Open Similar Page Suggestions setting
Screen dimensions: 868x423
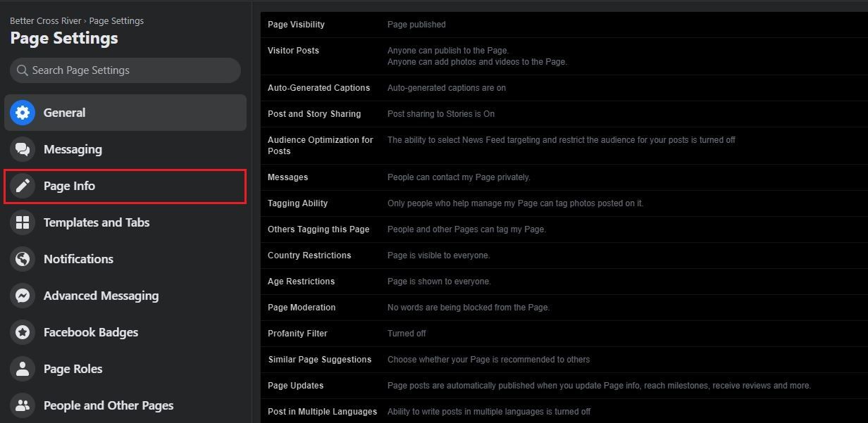click(564, 360)
